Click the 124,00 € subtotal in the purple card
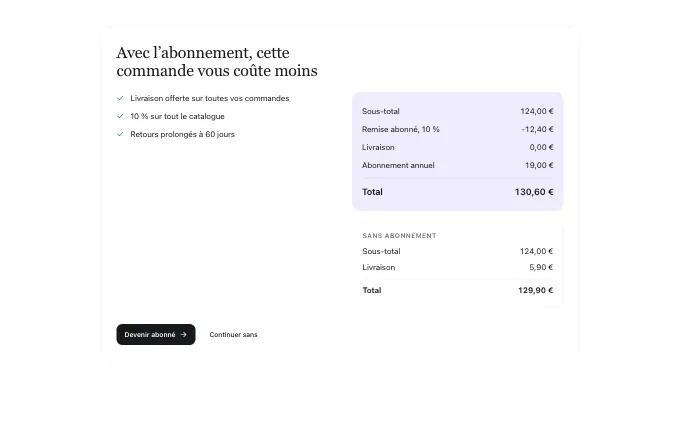 click(x=537, y=111)
